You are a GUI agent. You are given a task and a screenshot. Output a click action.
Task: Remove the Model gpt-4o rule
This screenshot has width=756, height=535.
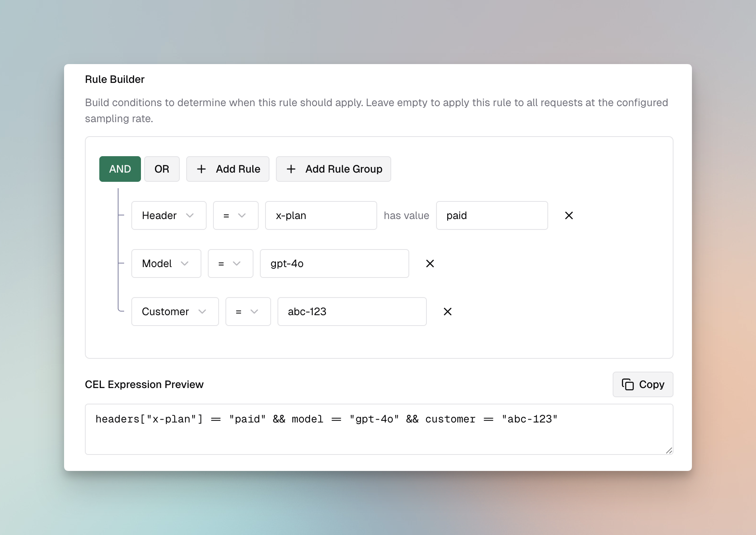pos(430,263)
